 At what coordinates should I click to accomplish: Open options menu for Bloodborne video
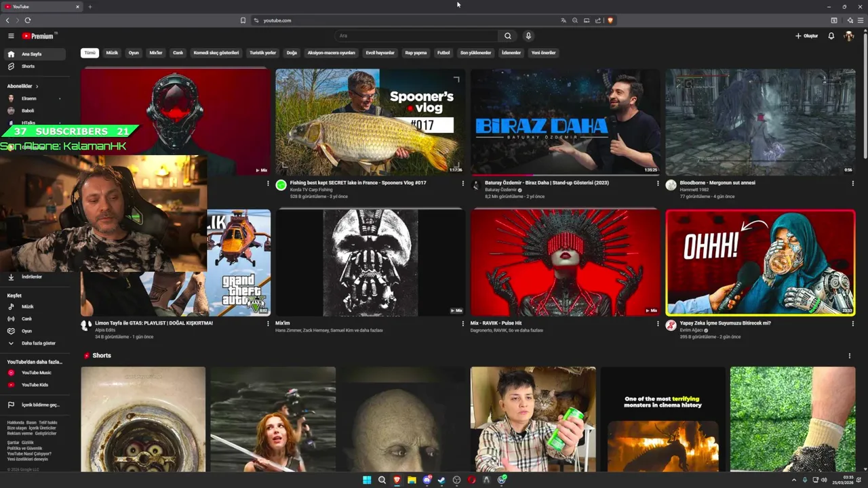pos(852,183)
